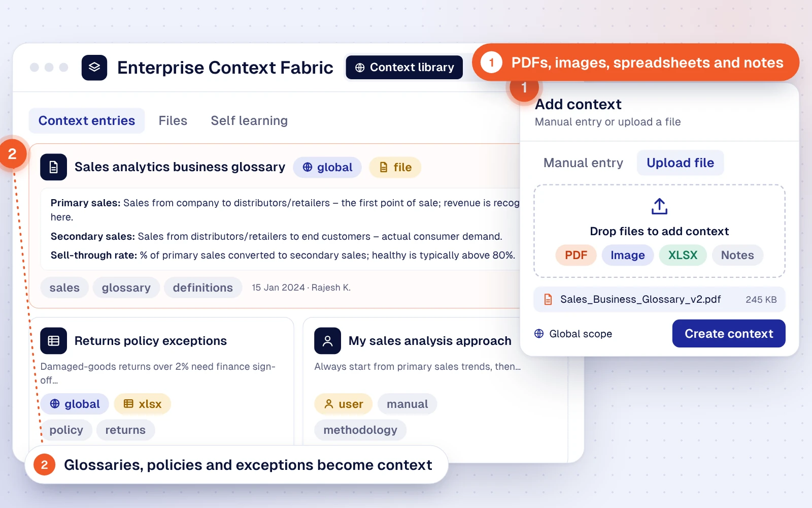Click the manual tag chip
Viewport: 812px width, 508px height.
point(408,404)
